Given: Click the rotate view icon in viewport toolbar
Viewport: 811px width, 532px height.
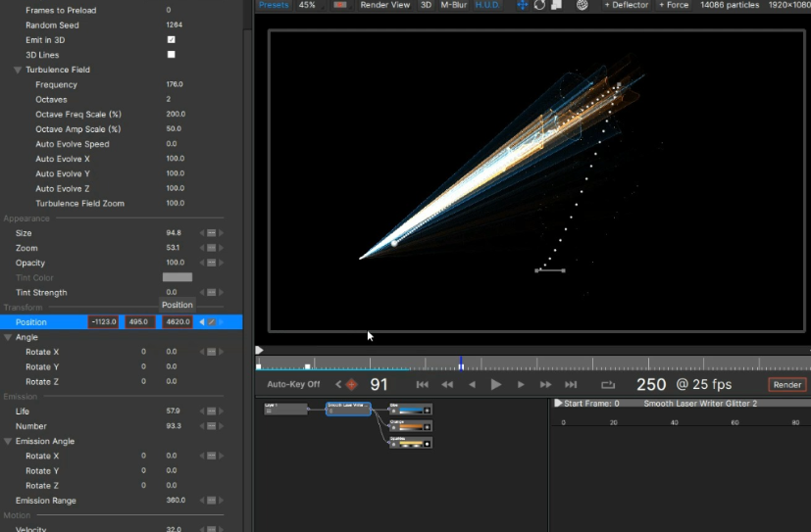Looking at the screenshot, I should 539,5.
